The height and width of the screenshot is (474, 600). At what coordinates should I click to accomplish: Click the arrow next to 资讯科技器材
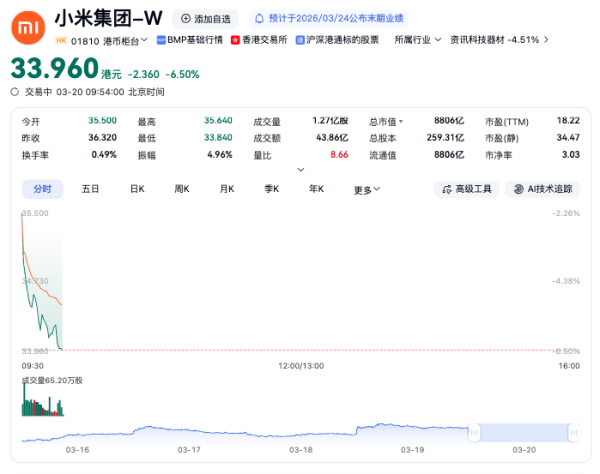point(546,40)
